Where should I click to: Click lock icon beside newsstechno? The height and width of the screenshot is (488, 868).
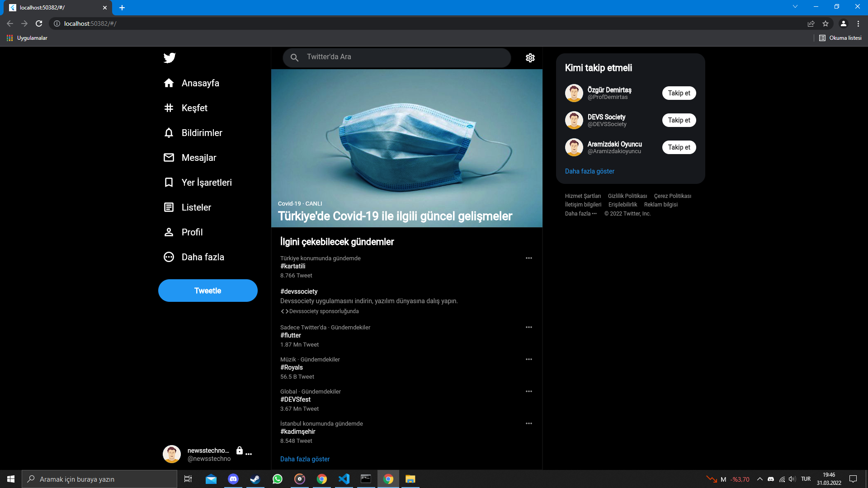[240, 450]
